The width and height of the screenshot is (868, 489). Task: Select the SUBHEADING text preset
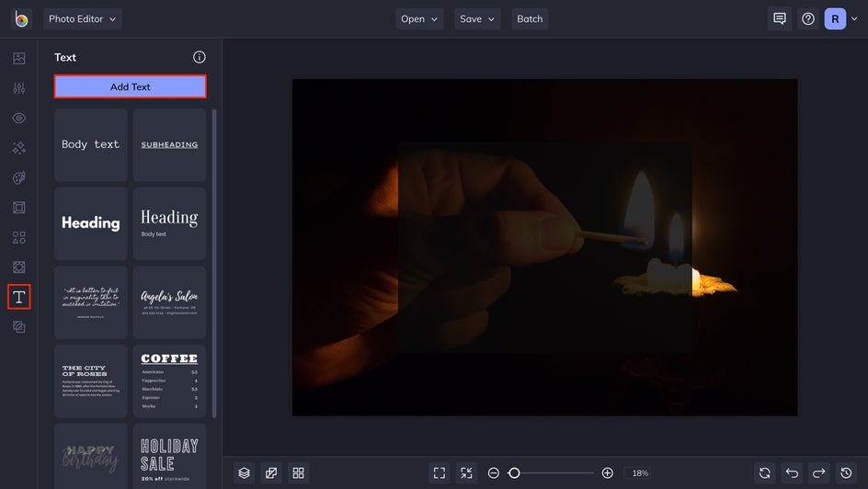point(169,145)
